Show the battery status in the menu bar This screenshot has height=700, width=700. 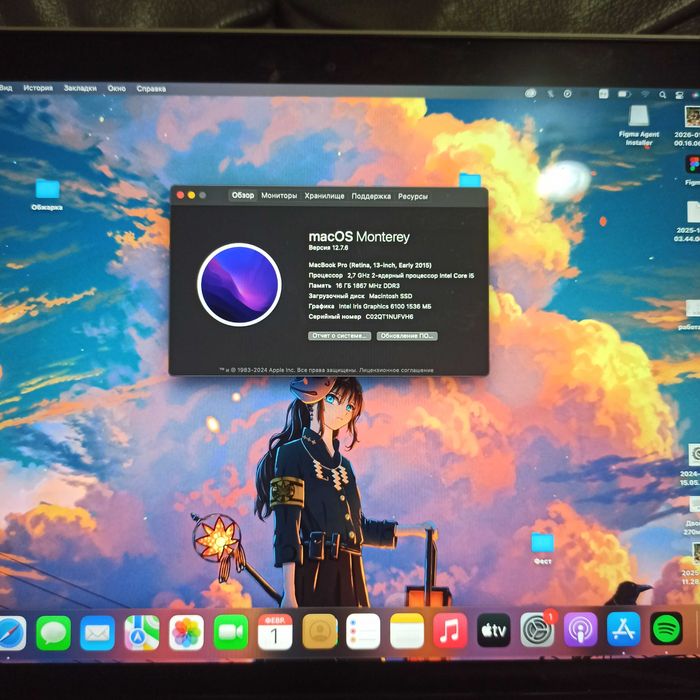624,94
